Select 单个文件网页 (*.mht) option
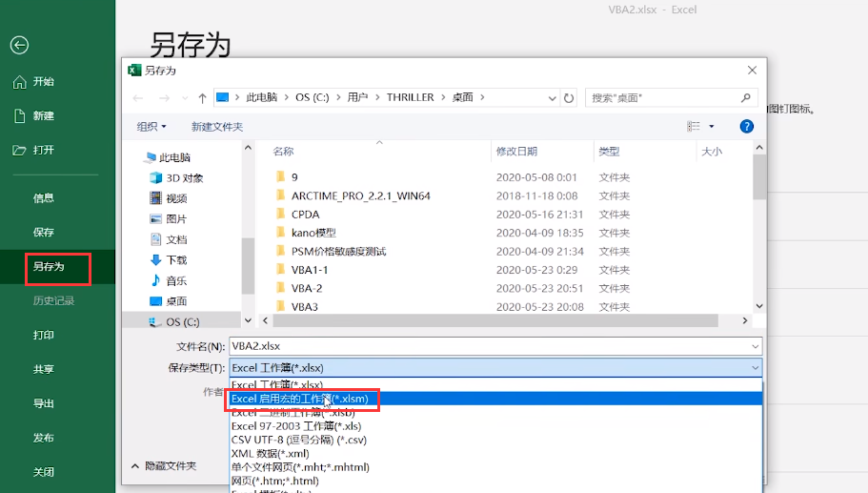Viewport: 868px width, 493px height. pos(495,467)
